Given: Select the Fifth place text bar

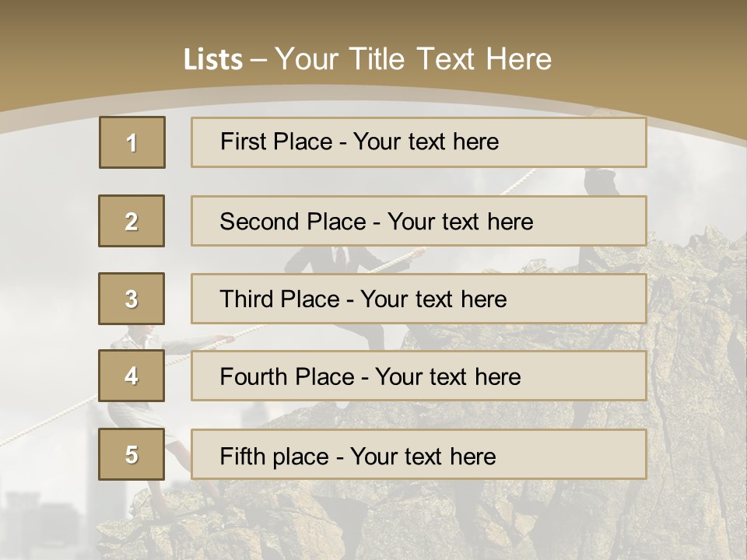Looking at the screenshot, I should coord(419,454).
